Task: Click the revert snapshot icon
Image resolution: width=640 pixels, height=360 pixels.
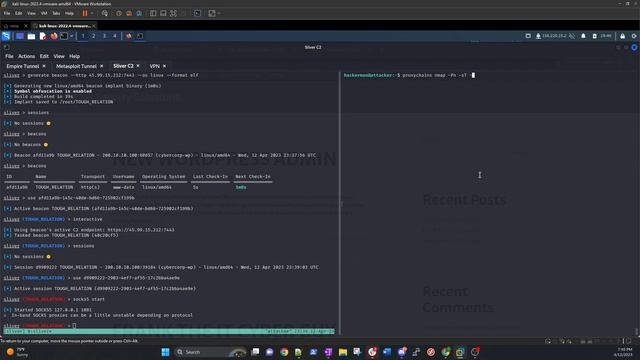Action: point(129,13)
